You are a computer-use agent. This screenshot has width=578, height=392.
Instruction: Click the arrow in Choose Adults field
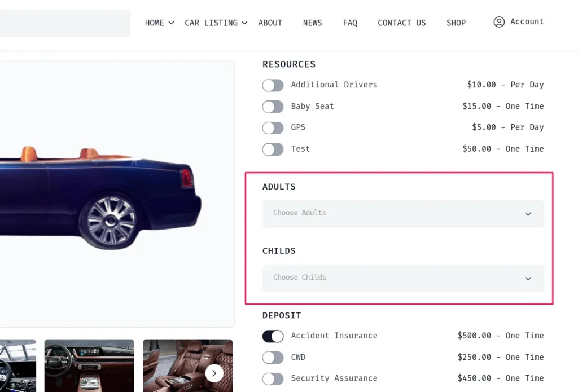(528, 214)
